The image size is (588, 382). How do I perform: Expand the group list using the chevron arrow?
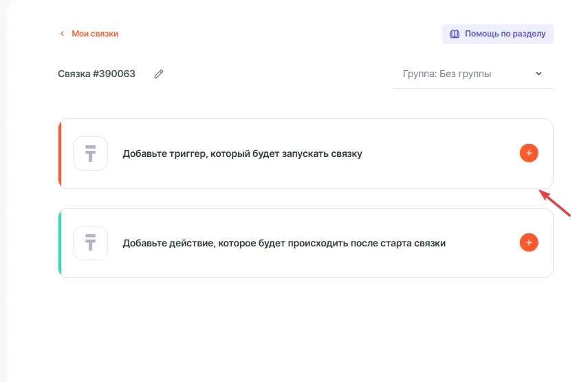click(538, 74)
